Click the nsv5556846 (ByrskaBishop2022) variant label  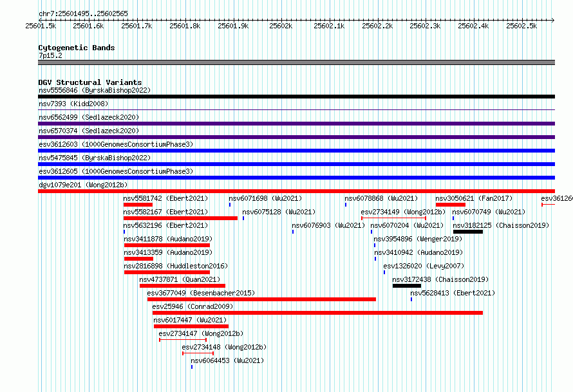click(95, 90)
